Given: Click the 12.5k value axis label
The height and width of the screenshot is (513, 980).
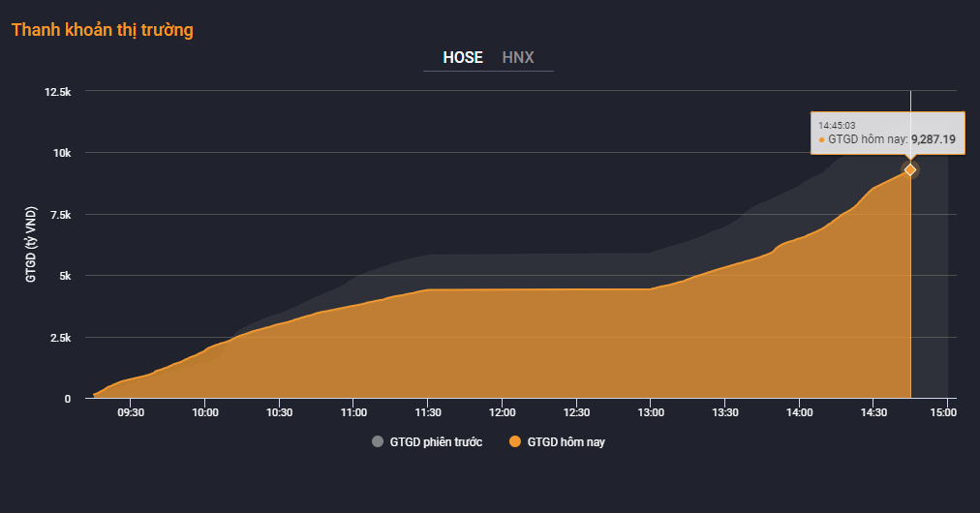Looking at the screenshot, I should click(57, 91).
